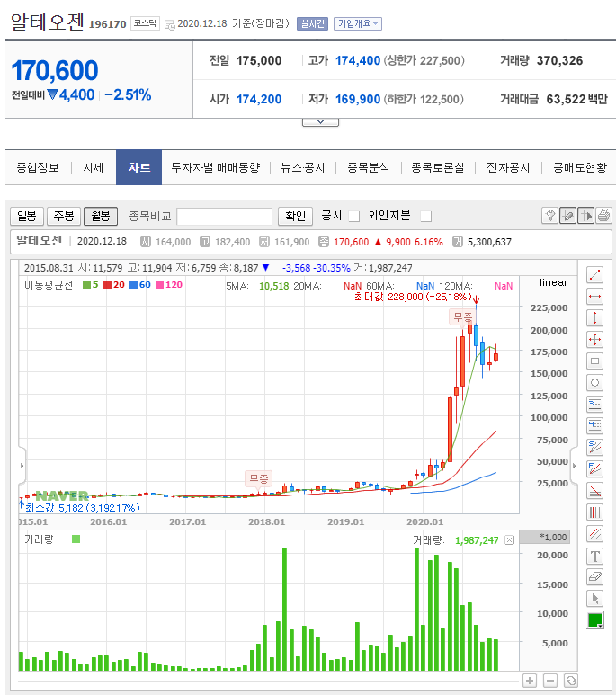Select the vertical time-zone lines tool
The height and width of the screenshot is (695, 616).
pos(594,512)
